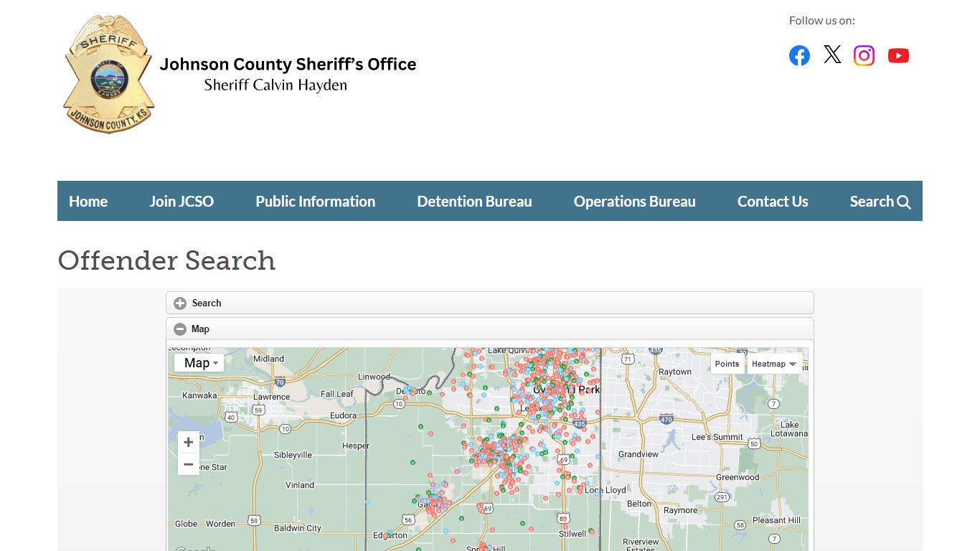
Task: Click Raymore label on the map
Action: (681, 510)
